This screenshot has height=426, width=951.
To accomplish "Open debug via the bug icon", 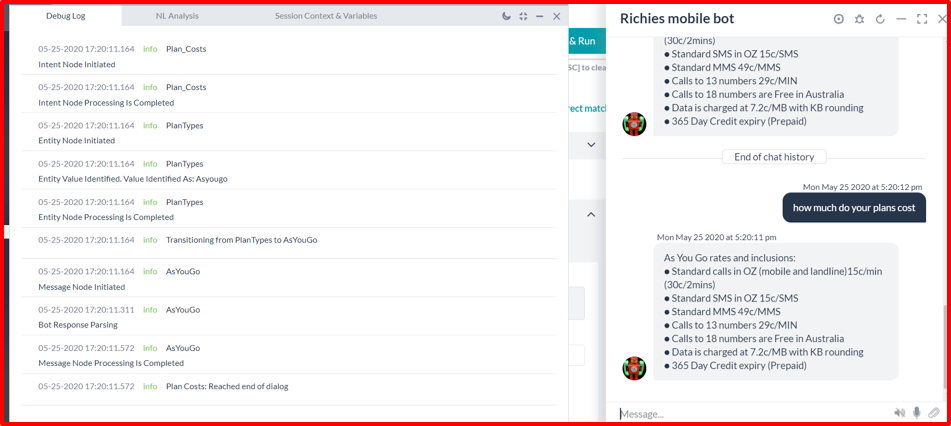I will click(x=859, y=19).
